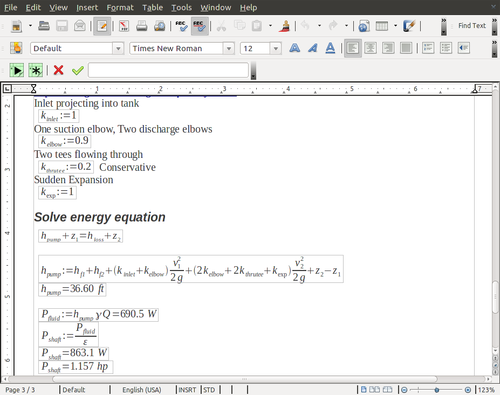Click the ruler tab stop type icon
The image size is (500, 395).
pyautogui.click(x=7, y=89)
